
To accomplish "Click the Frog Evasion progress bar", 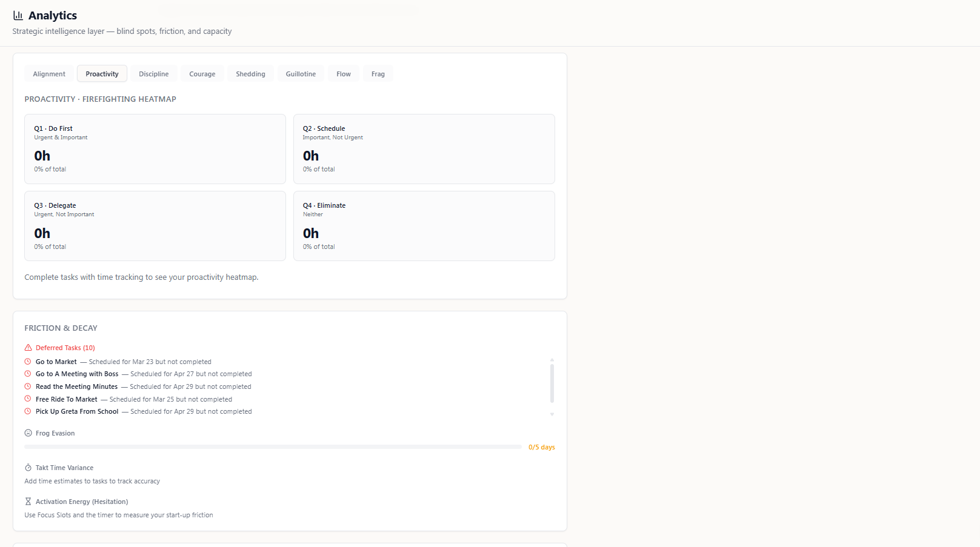I will pos(273,447).
